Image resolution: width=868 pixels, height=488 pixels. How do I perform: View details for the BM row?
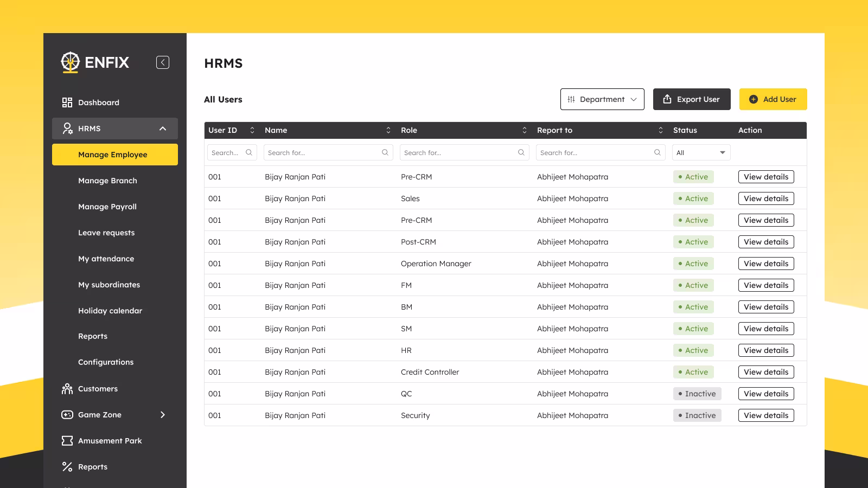click(766, 307)
